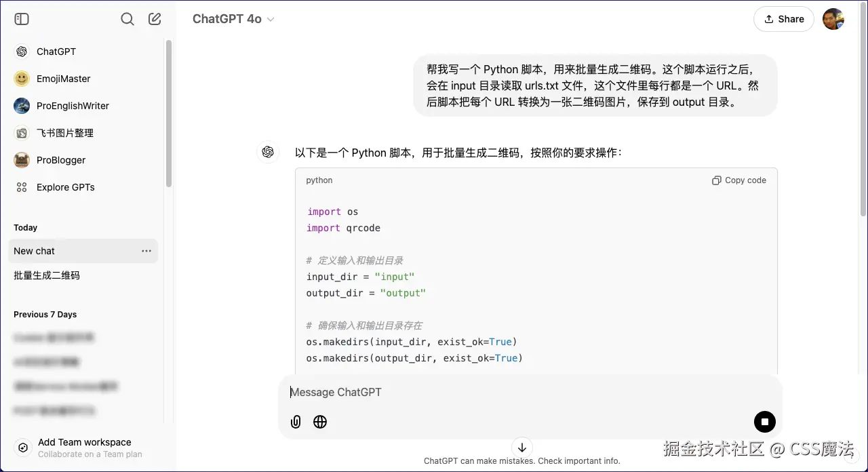The width and height of the screenshot is (868, 472).
Task: Click the EmojiMaster smiley avatar
Action: 22,79
